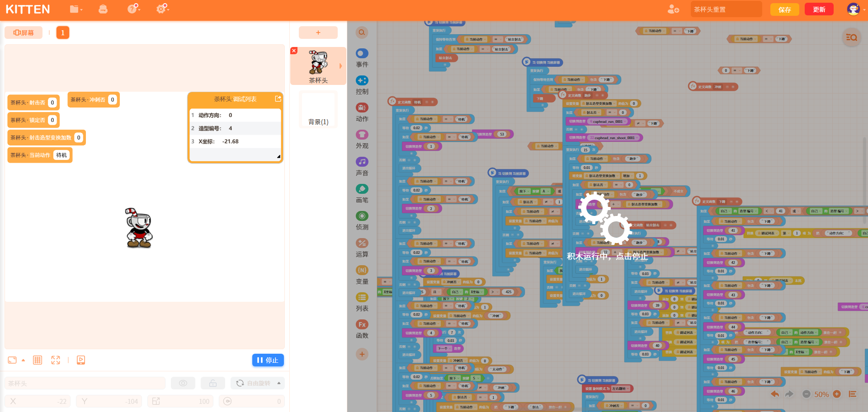Redo the workspace action

pos(789,394)
